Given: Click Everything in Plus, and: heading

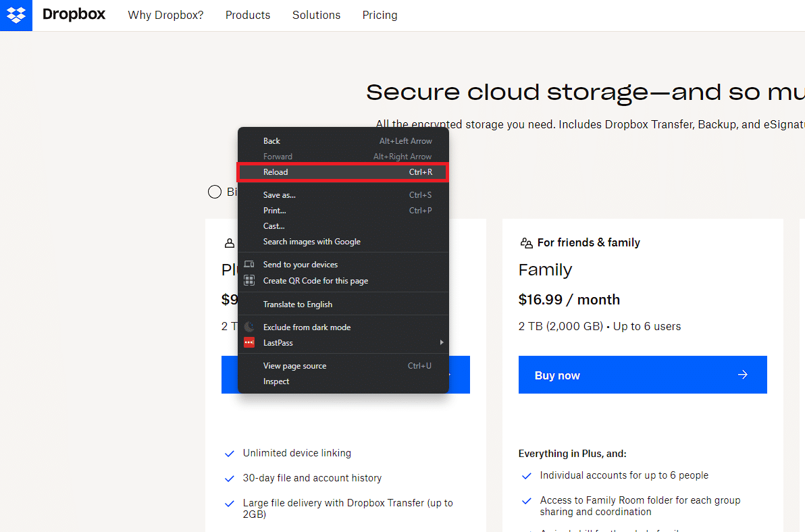Looking at the screenshot, I should [x=573, y=454].
